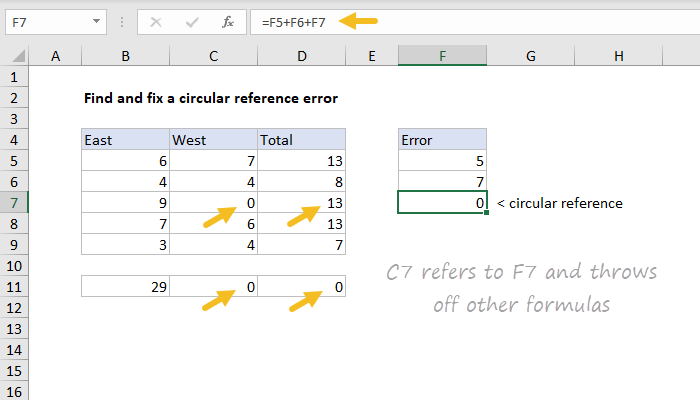Select row 15 header
The height and width of the screenshot is (400, 700).
tap(14, 371)
